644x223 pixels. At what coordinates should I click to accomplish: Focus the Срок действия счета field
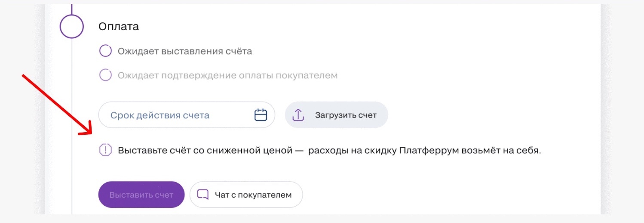point(187,115)
